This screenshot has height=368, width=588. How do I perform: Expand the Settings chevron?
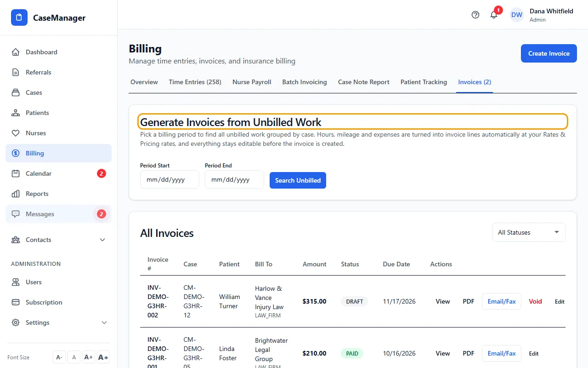[x=104, y=322]
